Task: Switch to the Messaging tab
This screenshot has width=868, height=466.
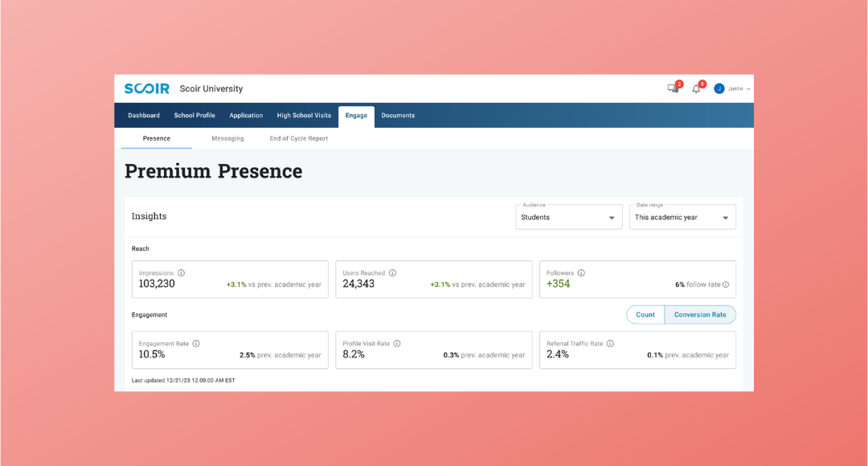Action: [227, 138]
